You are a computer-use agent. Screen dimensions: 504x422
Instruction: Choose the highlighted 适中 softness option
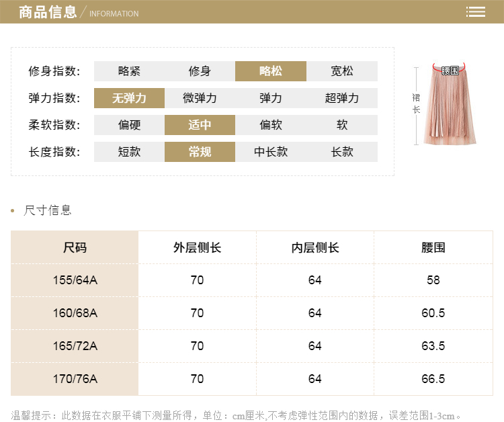[200, 125]
